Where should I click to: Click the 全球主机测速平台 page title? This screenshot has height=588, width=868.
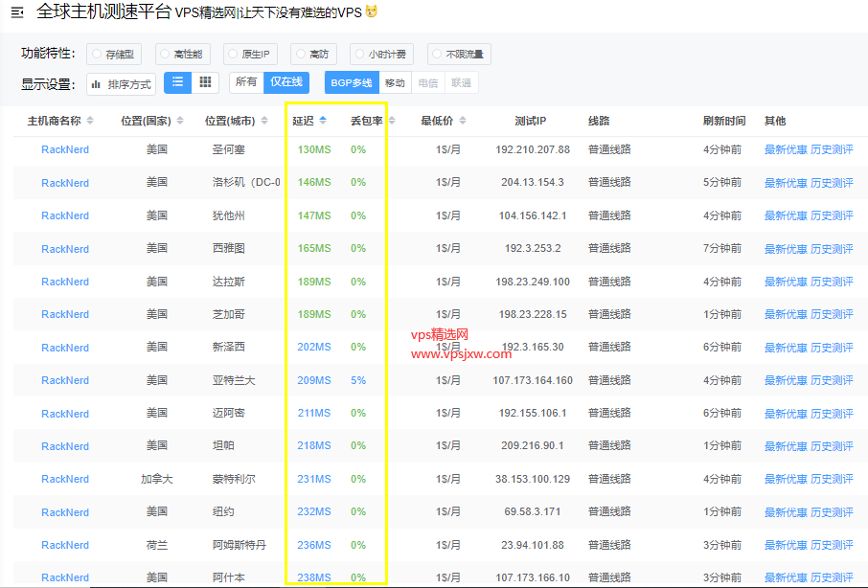point(103,11)
